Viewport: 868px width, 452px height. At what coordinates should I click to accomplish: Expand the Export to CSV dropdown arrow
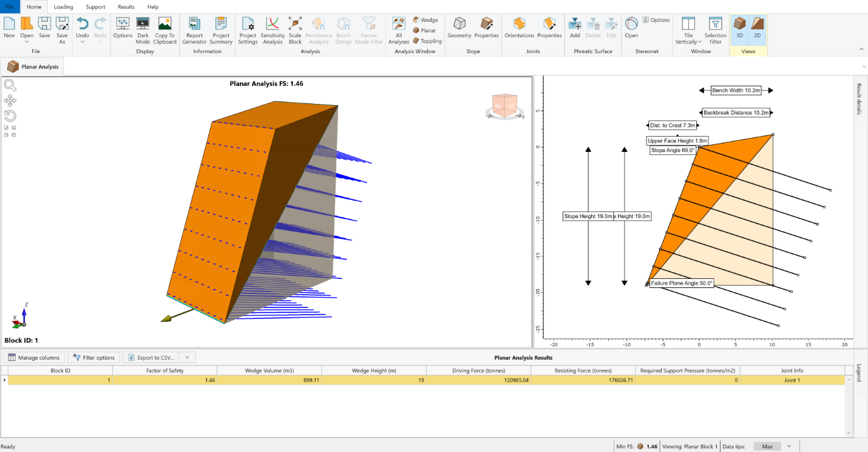point(188,358)
